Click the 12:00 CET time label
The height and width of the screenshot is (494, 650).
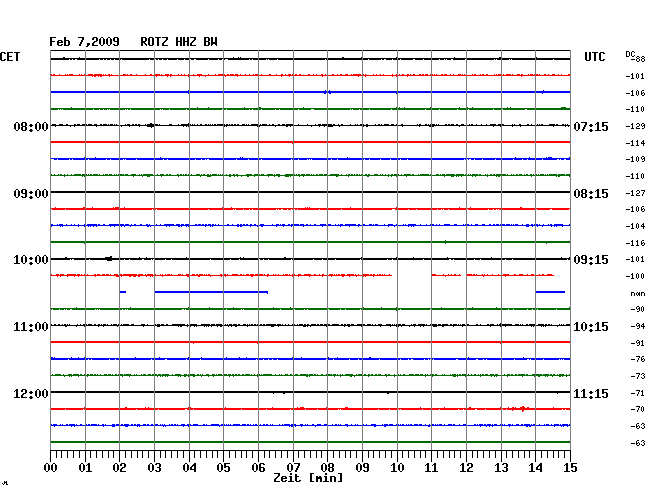click(31, 393)
